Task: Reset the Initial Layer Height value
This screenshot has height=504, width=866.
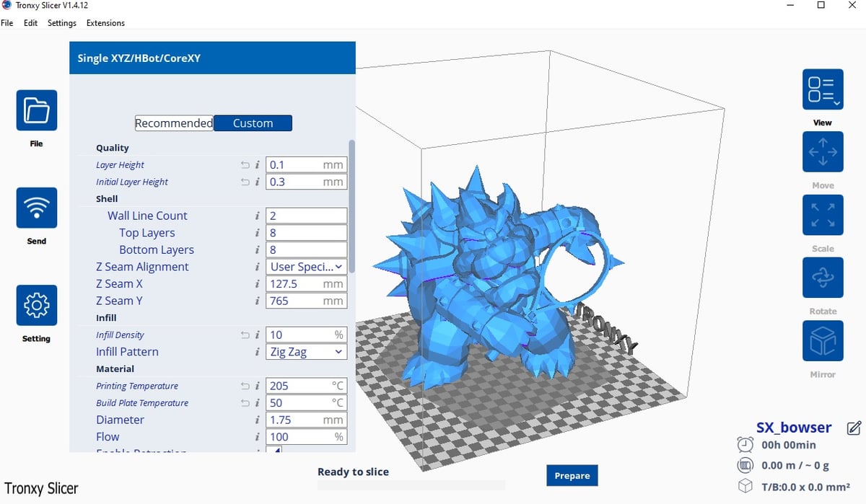Action: tap(245, 182)
